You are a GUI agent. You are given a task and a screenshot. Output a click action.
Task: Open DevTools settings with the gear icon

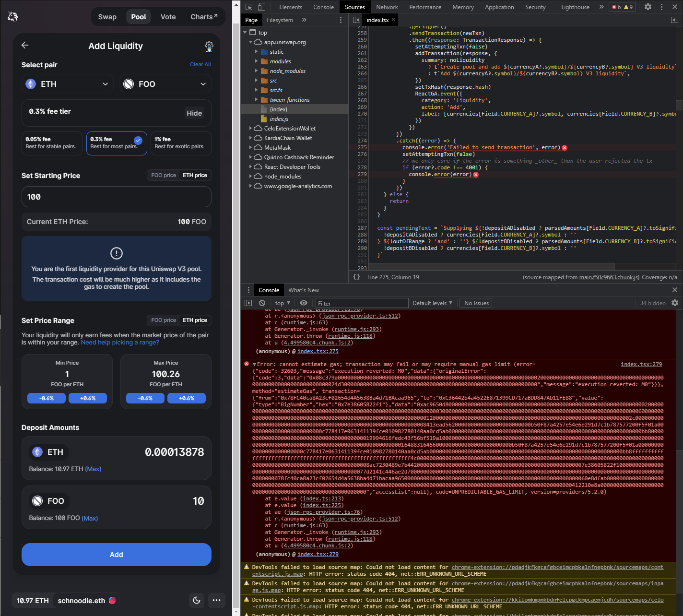[649, 7]
